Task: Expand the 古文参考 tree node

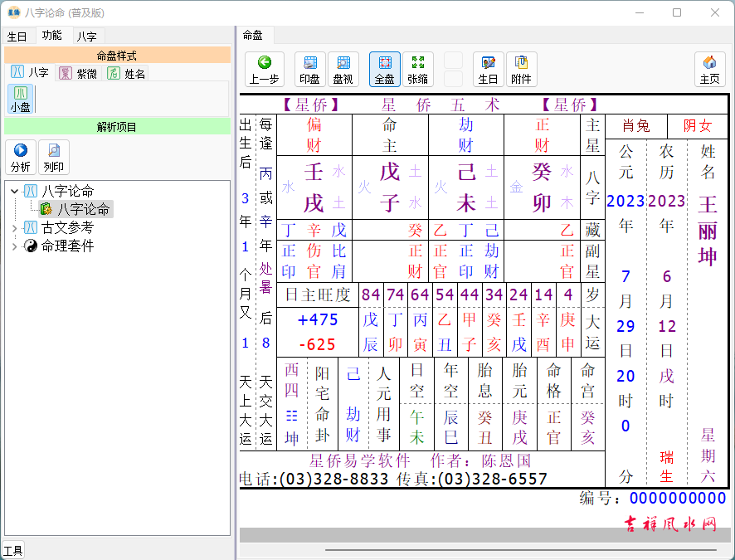Action: (x=15, y=228)
